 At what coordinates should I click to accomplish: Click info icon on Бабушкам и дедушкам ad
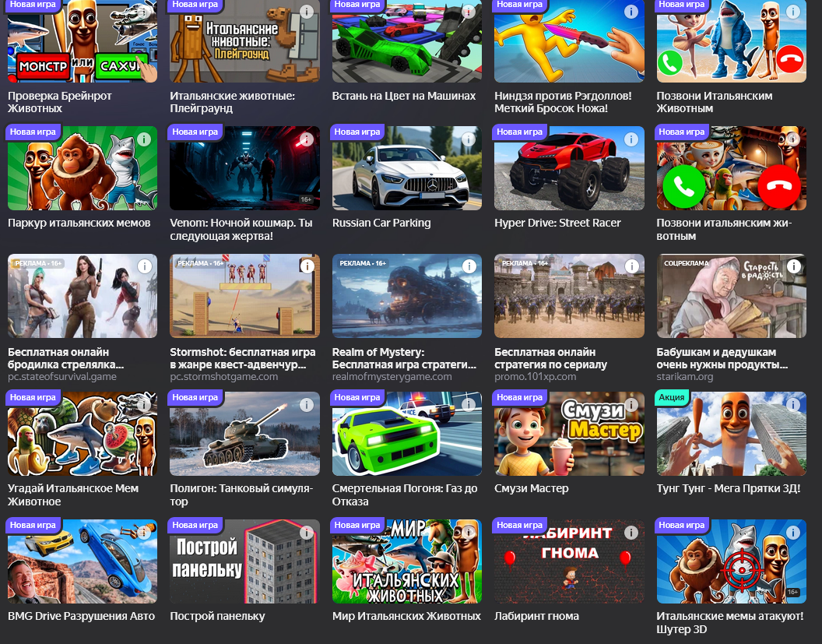point(794,266)
